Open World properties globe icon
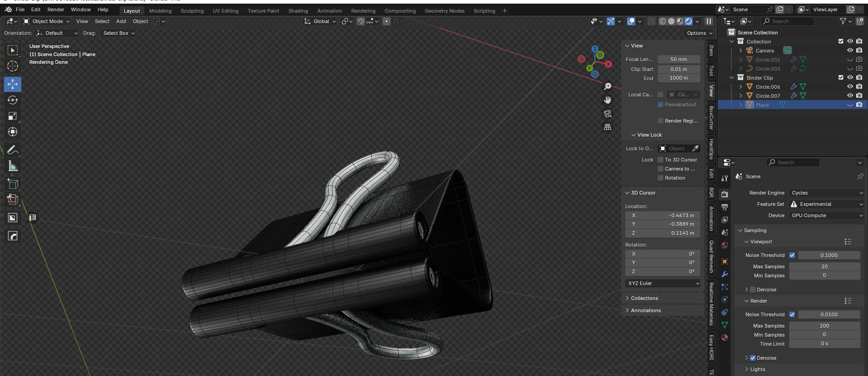The width and height of the screenshot is (868, 376). click(x=725, y=245)
